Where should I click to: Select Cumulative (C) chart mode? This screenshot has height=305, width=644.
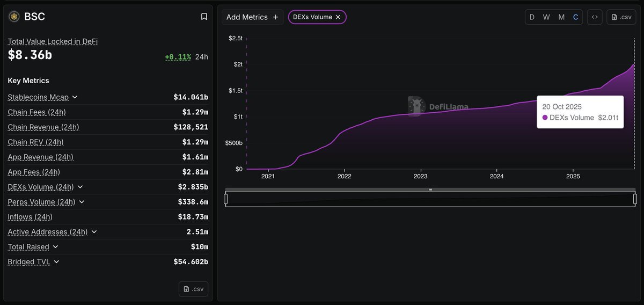pyautogui.click(x=576, y=17)
